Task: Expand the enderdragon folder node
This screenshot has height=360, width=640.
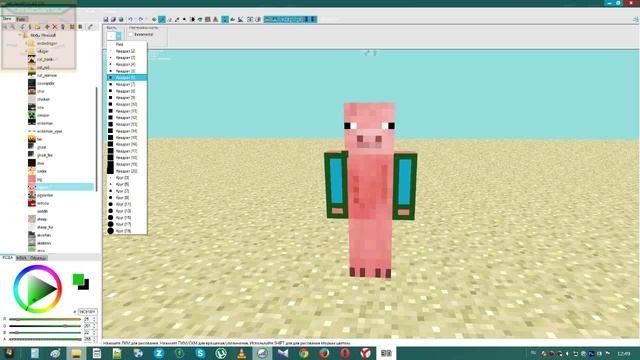Action: 27,43
